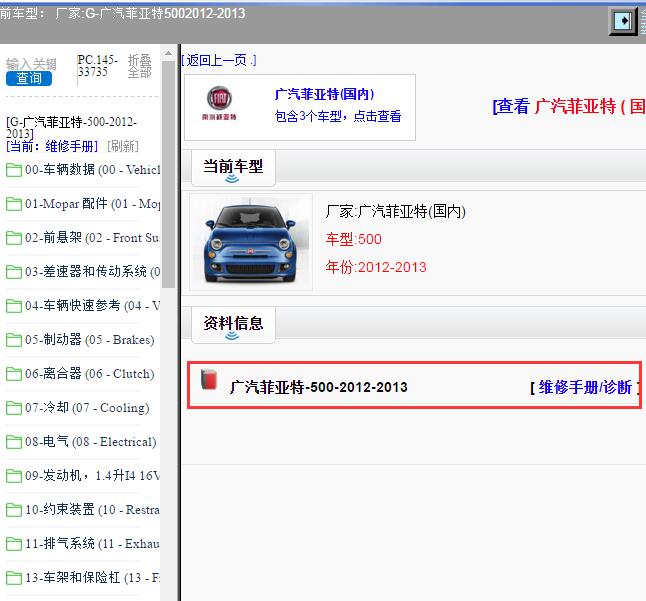Click the 返回上一页 back link
This screenshot has width=646, height=601.
click(x=218, y=61)
